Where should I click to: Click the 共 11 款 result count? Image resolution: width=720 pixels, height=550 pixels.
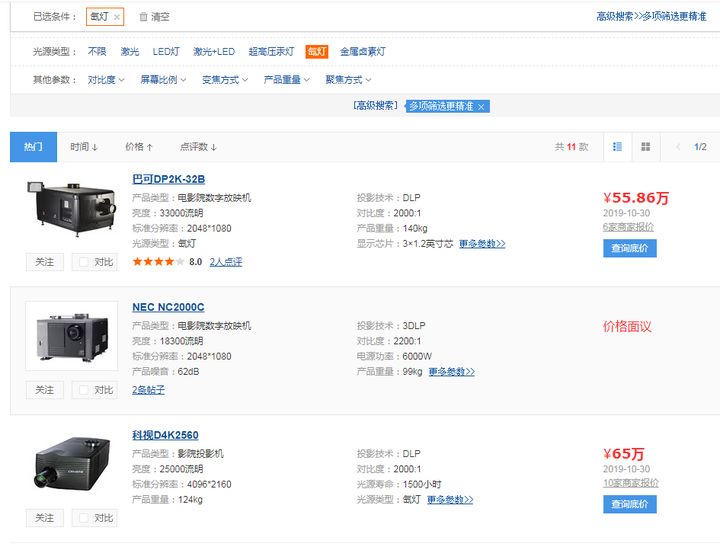click(571, 147)
